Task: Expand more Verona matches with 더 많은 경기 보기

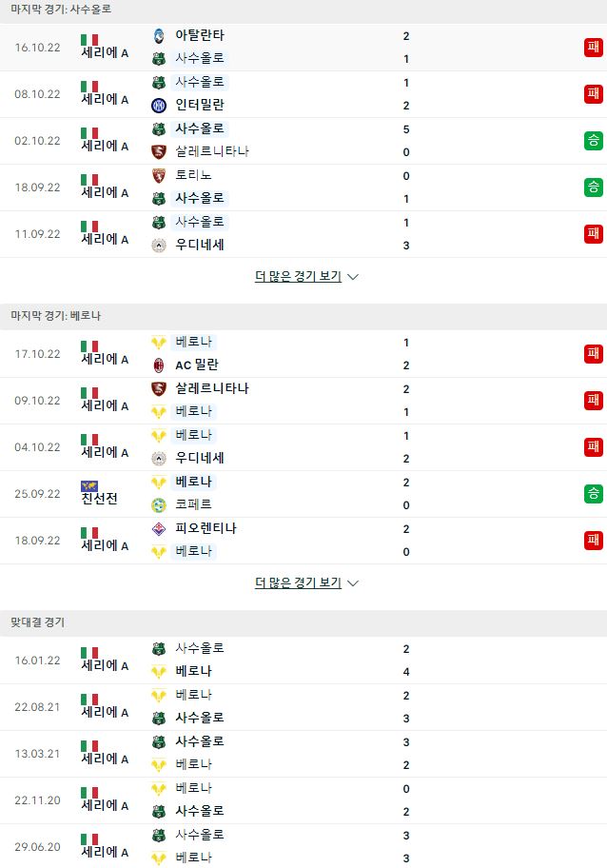Action: coord(298,582)
